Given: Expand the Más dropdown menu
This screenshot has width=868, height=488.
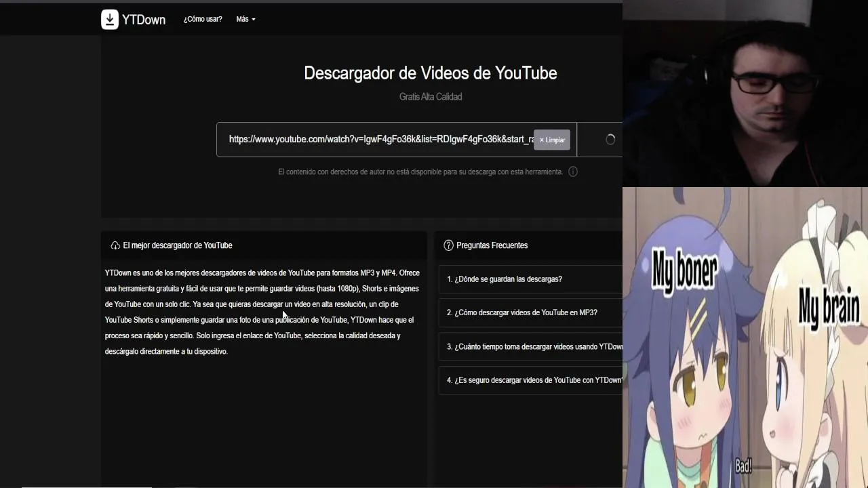Looking at the screenshot, I should point(245,19).
